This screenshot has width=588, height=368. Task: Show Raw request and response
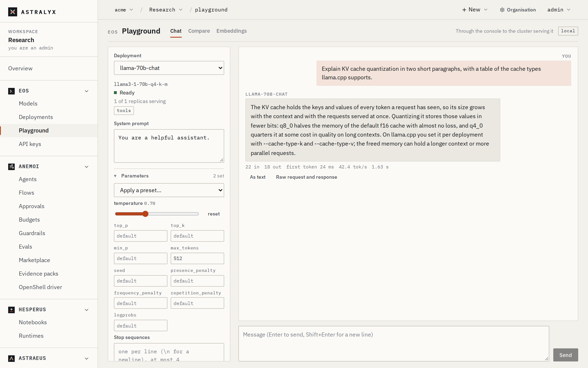click(306, 177)
